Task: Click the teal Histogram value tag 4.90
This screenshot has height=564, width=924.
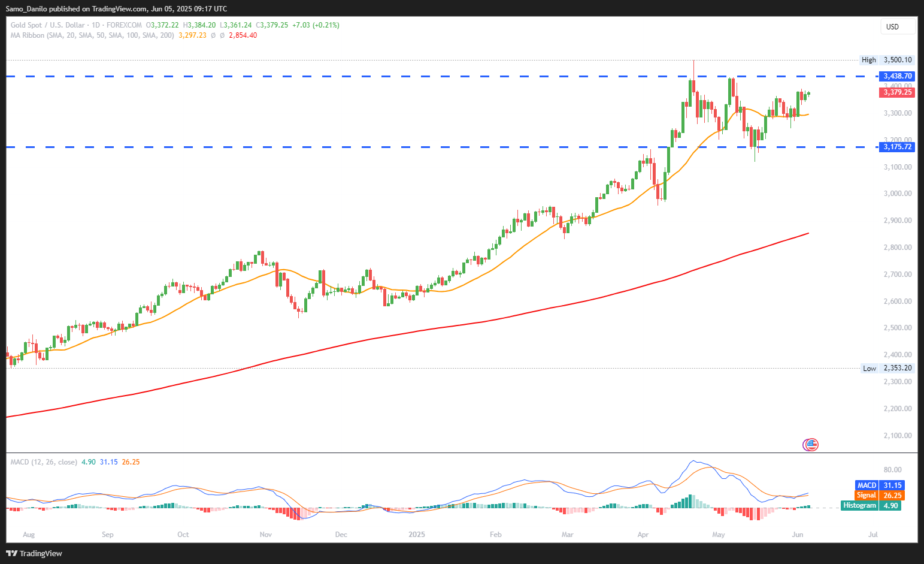Action: point(871,506)
